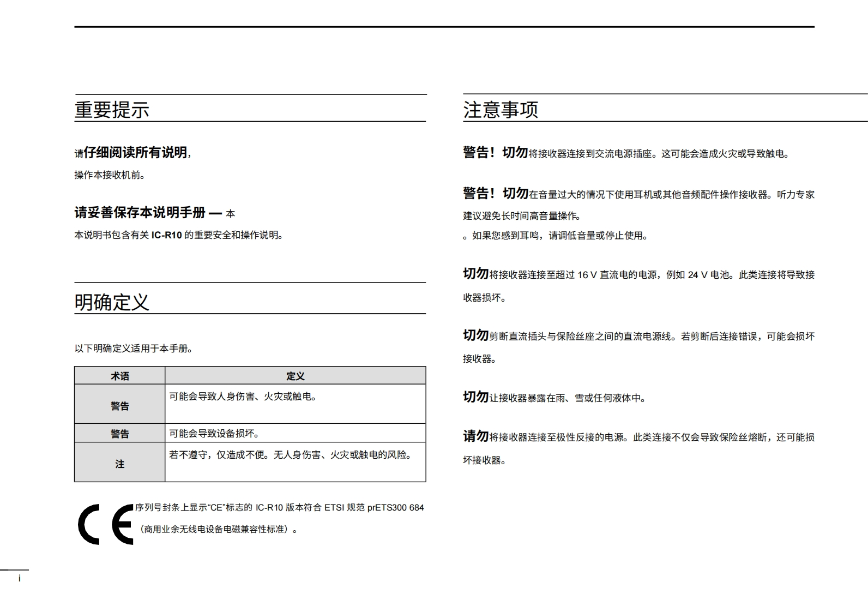Click the sentence "以下明确定义适用于本手册"
The width and height of the screenshot is (868, 612).
click(x=134, y=349)
